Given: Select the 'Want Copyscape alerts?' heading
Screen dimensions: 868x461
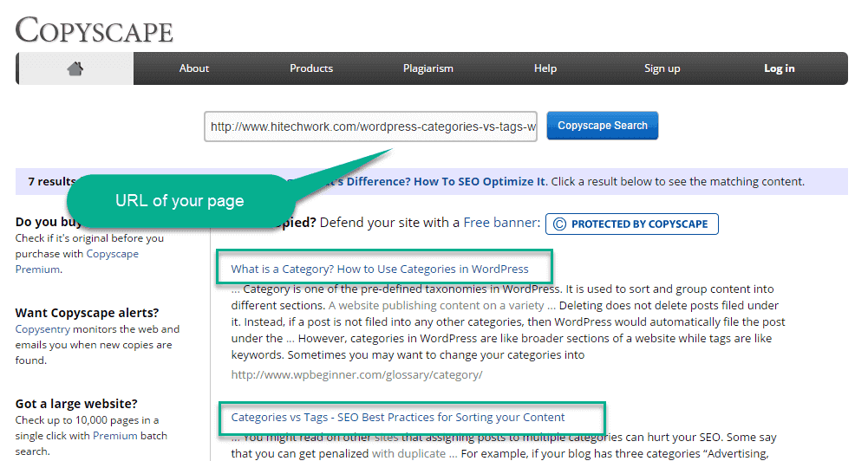Looking at the screenshot, I should (87, 313).
